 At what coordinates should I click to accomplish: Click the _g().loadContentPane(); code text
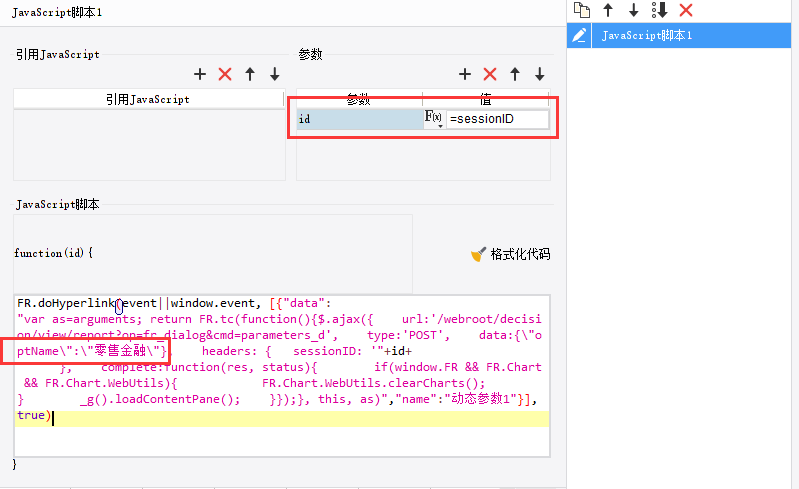click(x=160, y=399)
